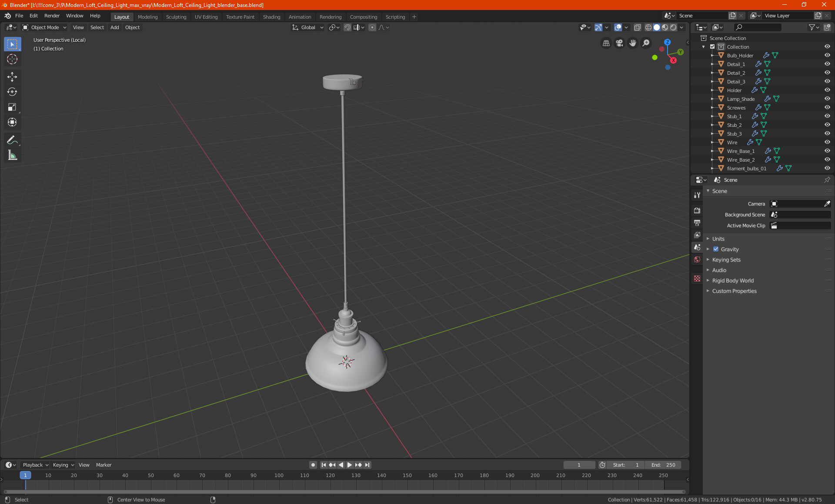
Task: Select the Move tool in toolbar
Action: (x=12, y=77)
